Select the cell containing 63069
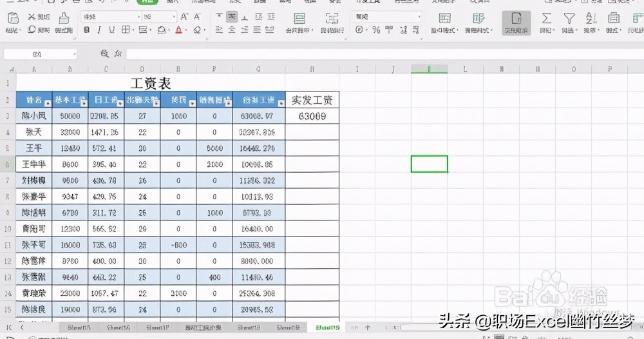644x339 pixels. (x=312, y=116)
